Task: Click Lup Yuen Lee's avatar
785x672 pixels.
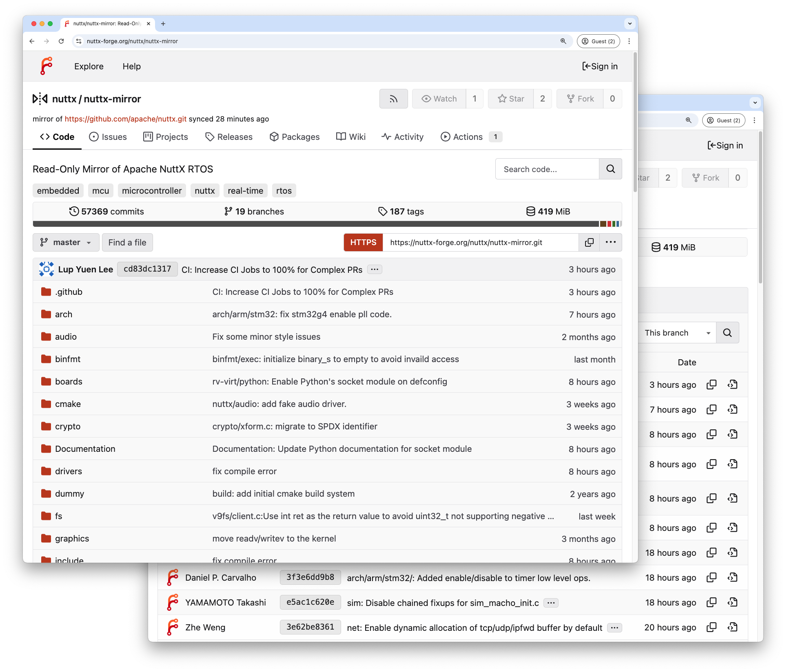Action: point(47,269)
